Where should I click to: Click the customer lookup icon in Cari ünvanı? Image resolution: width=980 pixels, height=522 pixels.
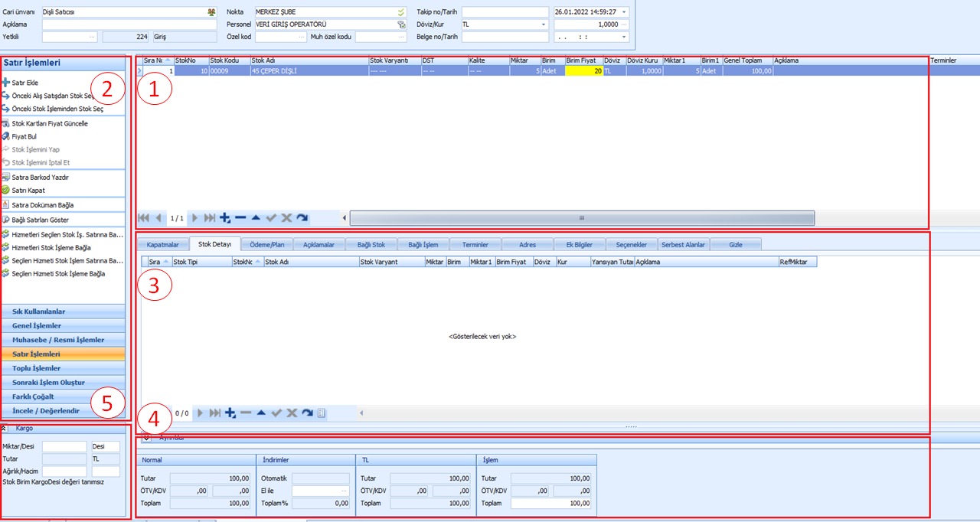211,12
